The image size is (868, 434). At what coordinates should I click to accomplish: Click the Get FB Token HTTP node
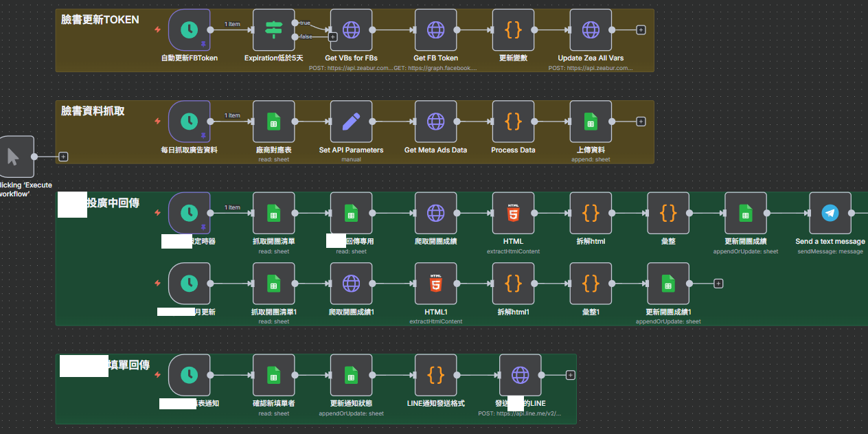[435, 30]
